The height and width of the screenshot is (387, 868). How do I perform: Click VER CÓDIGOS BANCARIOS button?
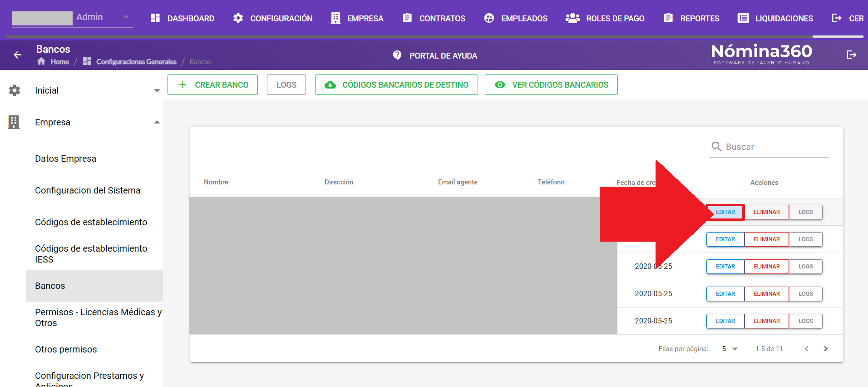(551, 85)
